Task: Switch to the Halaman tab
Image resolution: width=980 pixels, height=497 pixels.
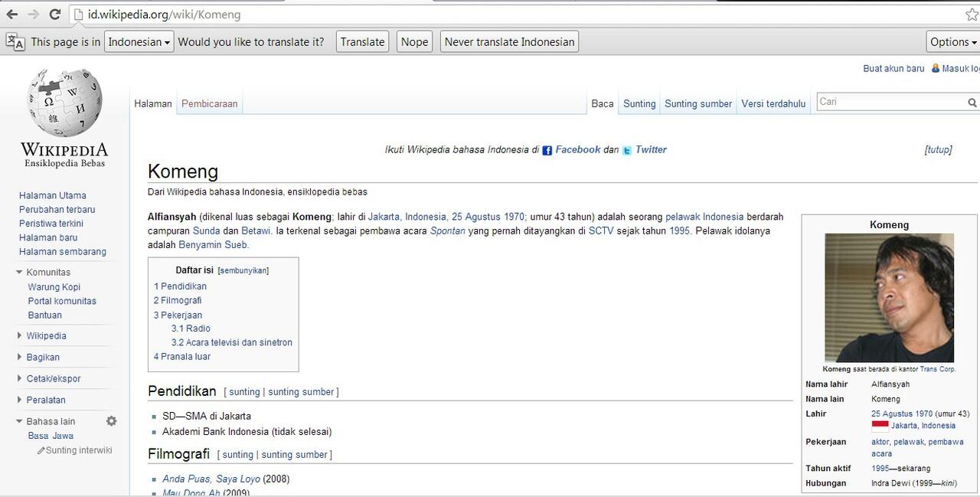Action: (x=153, y=103)
